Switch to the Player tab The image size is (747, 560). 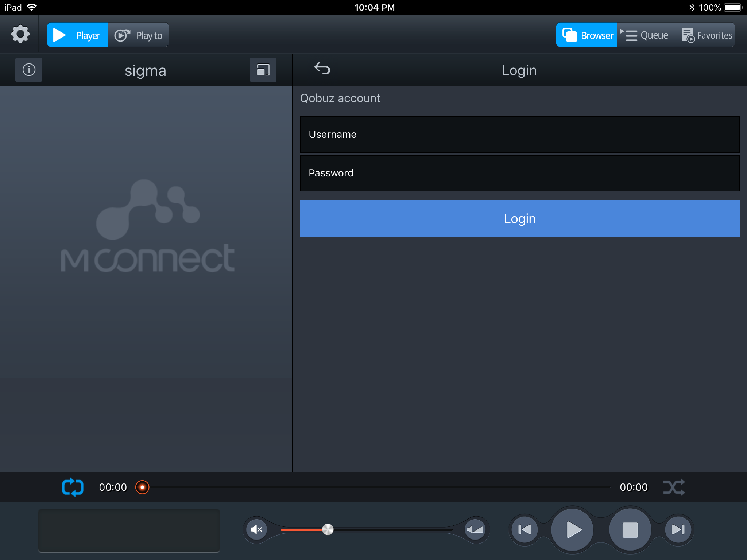[77, 35]
